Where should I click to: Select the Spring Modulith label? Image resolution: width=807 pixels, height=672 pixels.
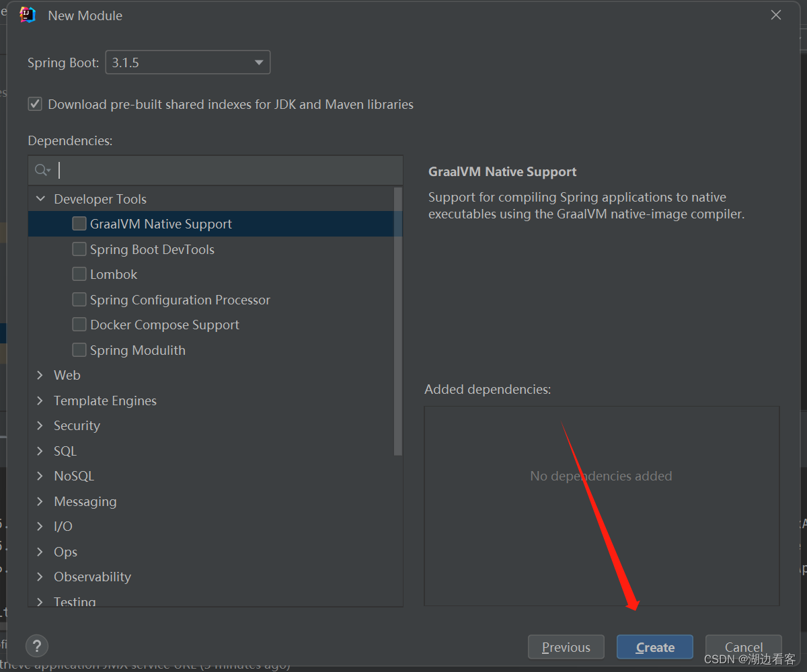pyautogui.click(x=138, y=350)
